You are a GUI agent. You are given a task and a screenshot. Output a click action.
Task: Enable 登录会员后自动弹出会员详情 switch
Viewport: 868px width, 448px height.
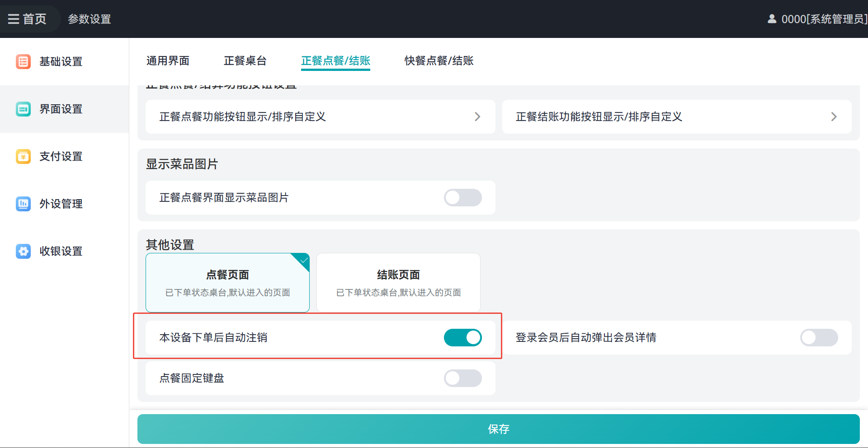[819, 337]
